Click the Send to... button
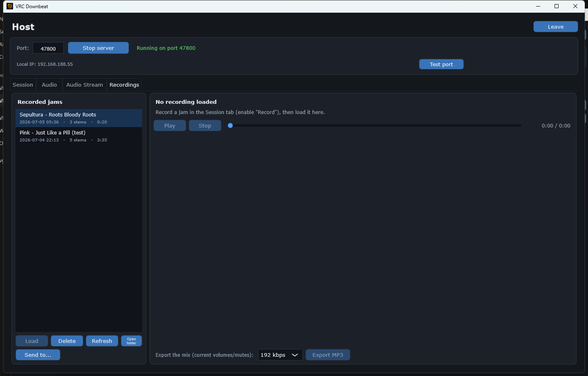The image size is (588, 376). pyautogui.click(x=38, y=355)
